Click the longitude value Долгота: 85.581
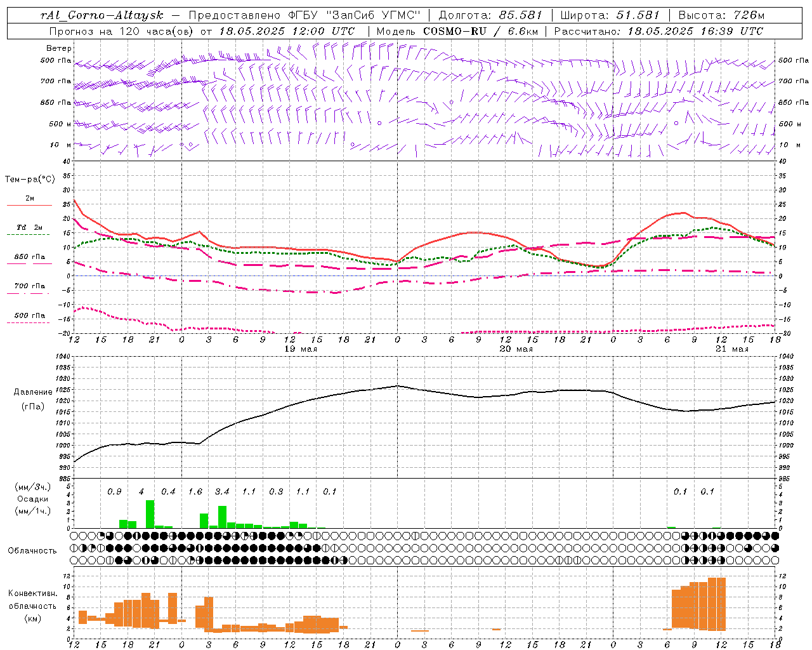 click(491, 15)
